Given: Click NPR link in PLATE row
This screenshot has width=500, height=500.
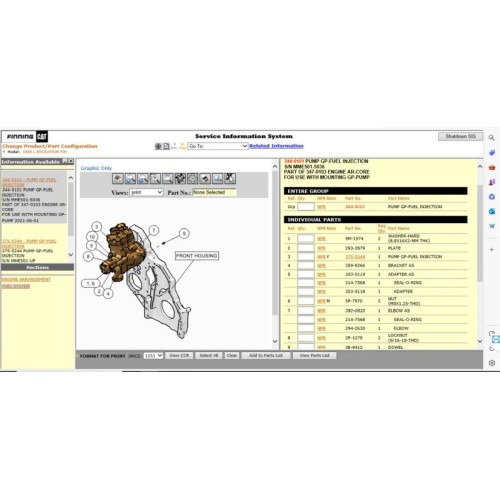Looking at the screenshot, I should (321, 248).
